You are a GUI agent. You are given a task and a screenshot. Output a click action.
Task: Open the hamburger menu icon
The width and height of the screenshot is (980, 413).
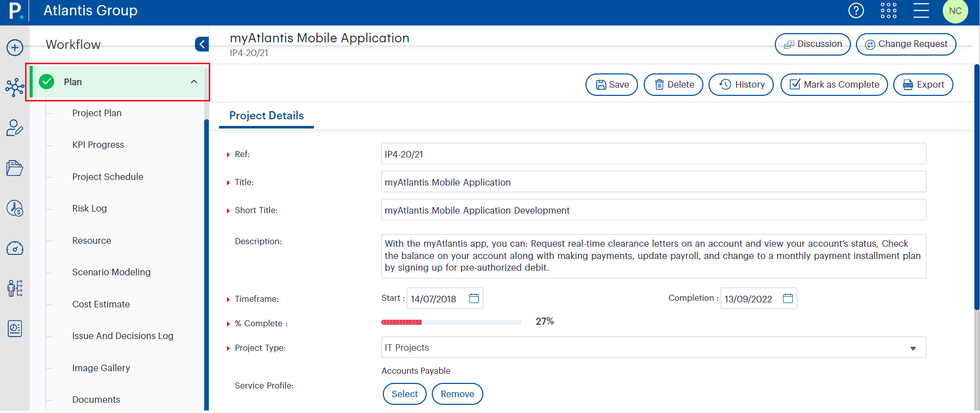point(921,11)
